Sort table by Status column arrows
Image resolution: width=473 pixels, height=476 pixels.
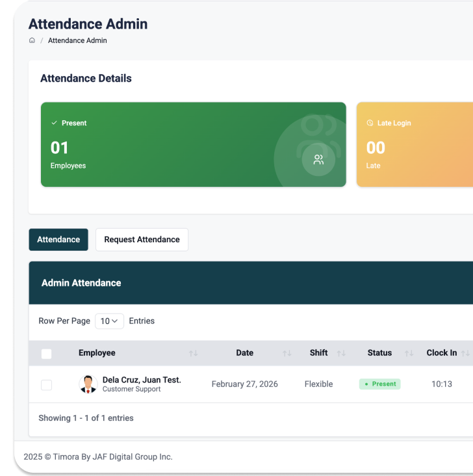click(409, 353)
